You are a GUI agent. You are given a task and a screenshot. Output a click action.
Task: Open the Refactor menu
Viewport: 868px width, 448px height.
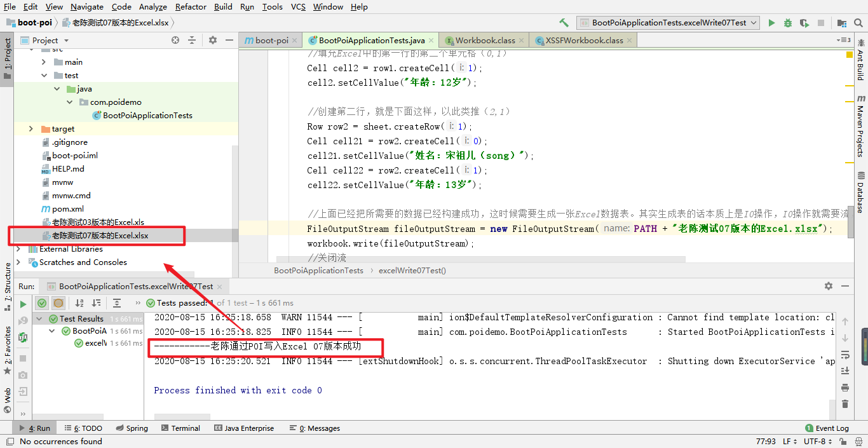(191, 7)
